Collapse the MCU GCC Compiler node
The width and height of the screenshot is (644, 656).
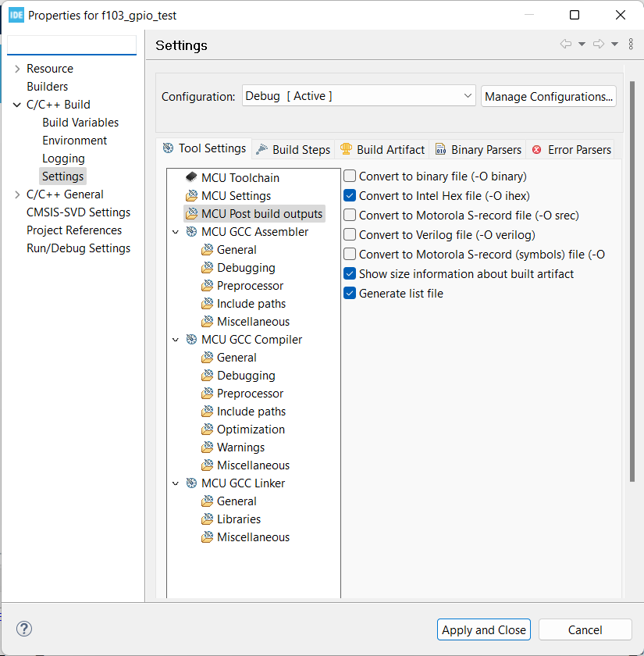click(176, 340)
